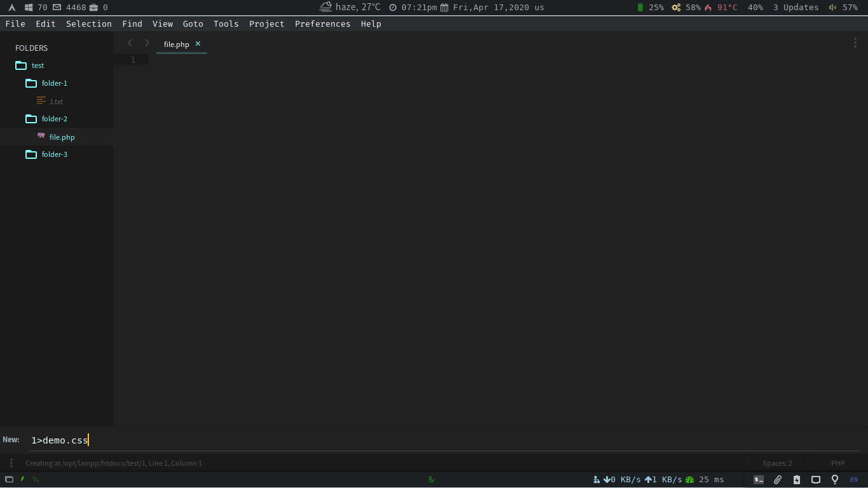The height and width of the screenshot is (488, 868).
Task: Click the centered green taskbar icon
Action: pos(432,480)
